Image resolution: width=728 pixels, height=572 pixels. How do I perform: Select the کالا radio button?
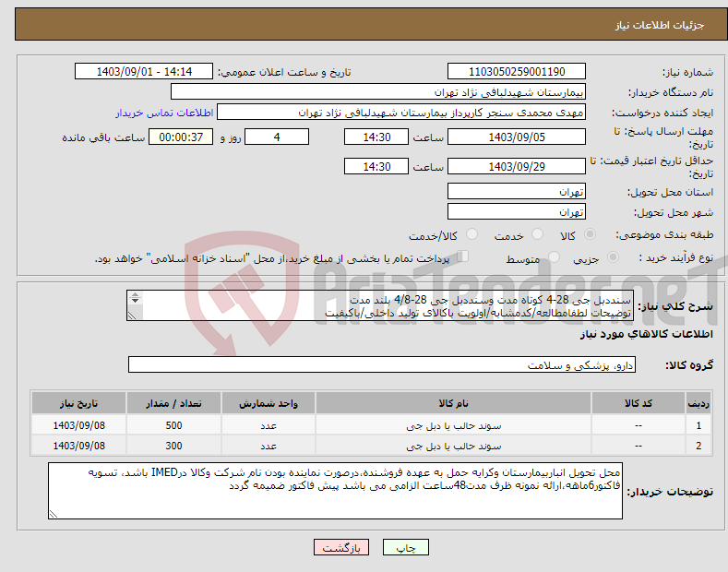[590, 234]
